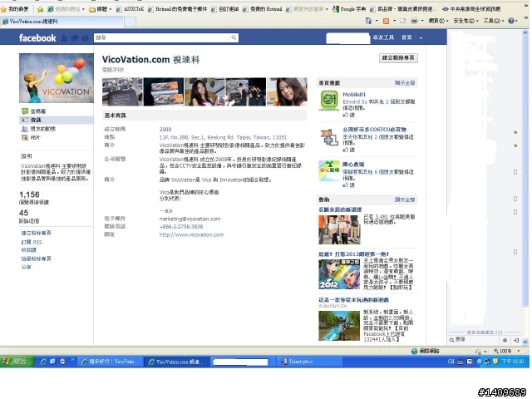532x399 pixels.
Task: Click 顯示全部 beside sponsored ads header
Action: coord(405,199)
